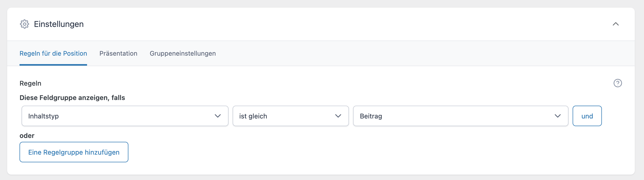Click the oder label
Screen dimensions: 644x180
(27, 136)
